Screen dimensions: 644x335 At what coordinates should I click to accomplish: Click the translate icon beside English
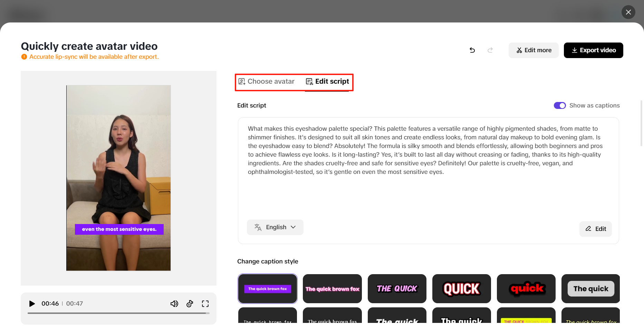point(258,227)
